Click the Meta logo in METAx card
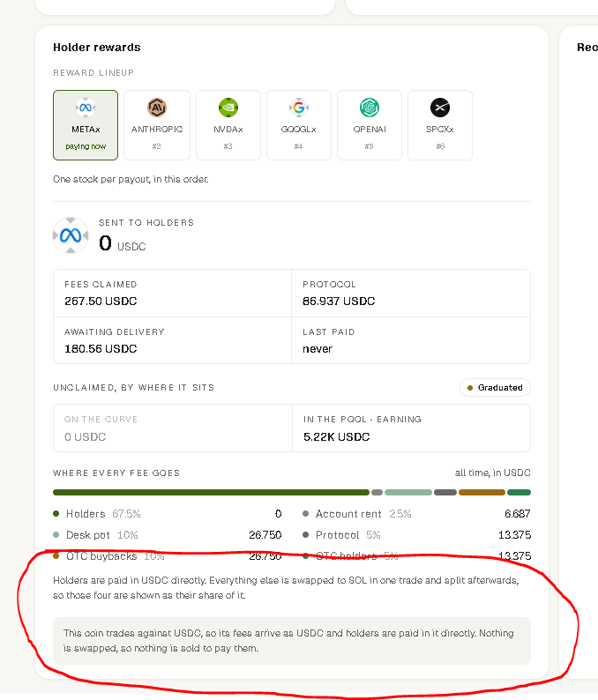Screen dimensions: 598x700 pyautogui.click(x=86, y=108)
